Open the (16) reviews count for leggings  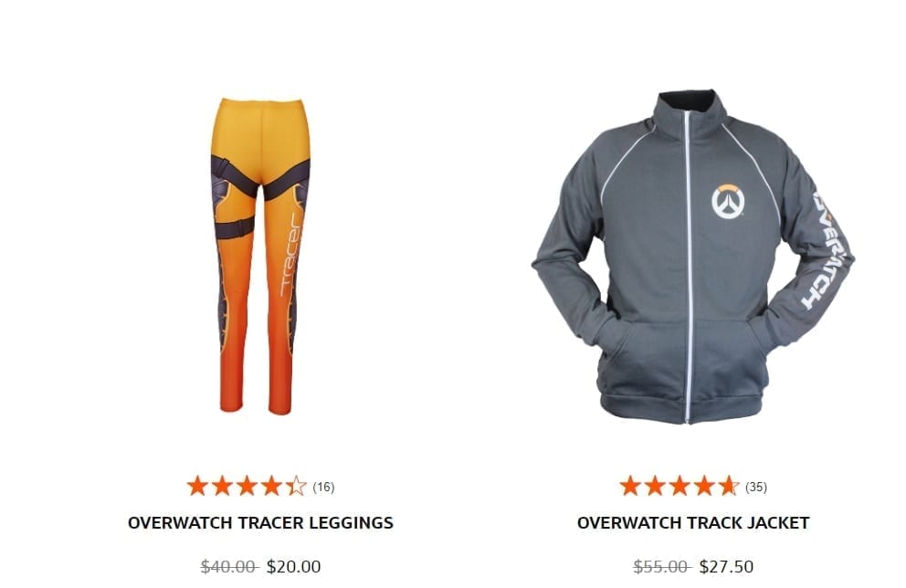coord(323,487)
